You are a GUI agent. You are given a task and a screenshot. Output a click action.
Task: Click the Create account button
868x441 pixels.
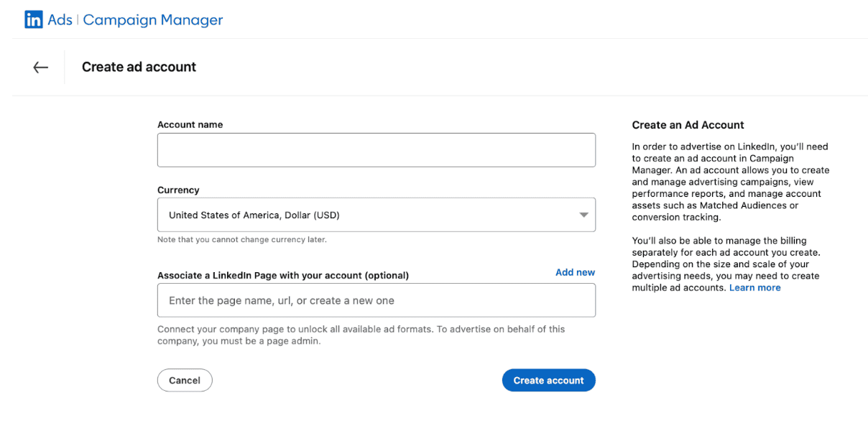[549, 380]
